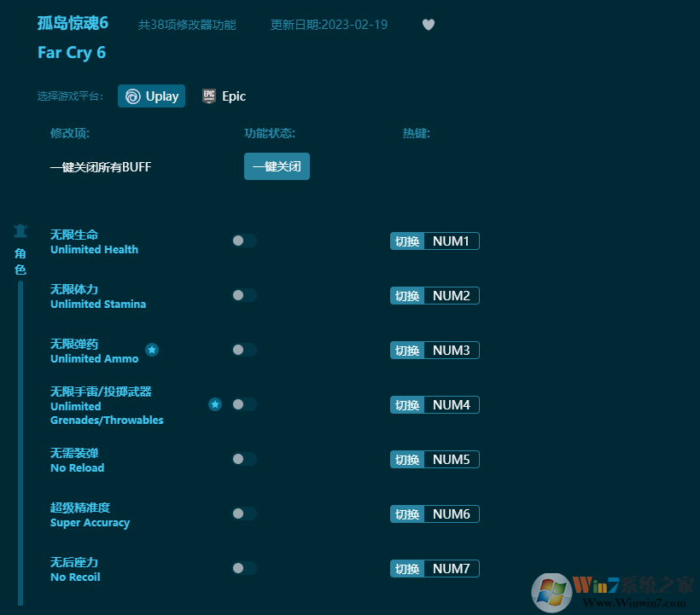Click the heart favorite icon
The image size is (700, 615).
pyautogui.click(x=429, y=25)
